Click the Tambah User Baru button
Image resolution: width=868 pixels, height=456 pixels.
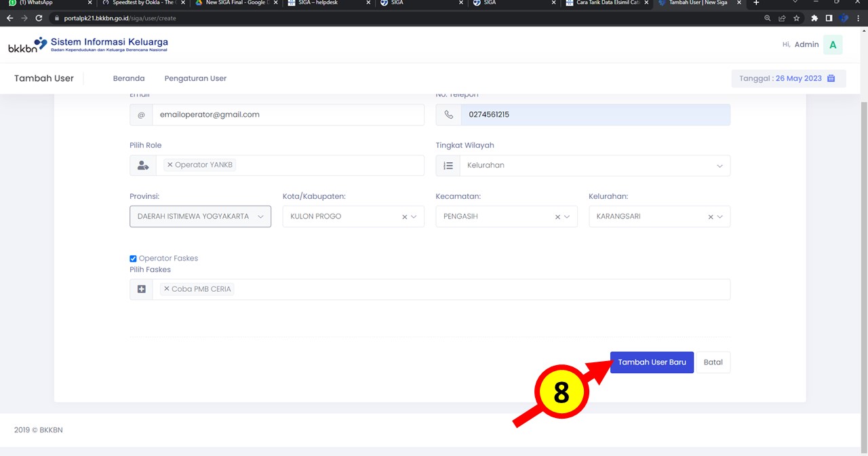[651, 362]
